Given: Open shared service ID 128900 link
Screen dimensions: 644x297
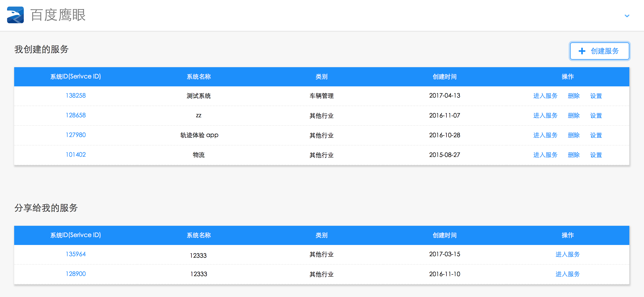Looking at the screenshot, I should click(x=76, y=274).
